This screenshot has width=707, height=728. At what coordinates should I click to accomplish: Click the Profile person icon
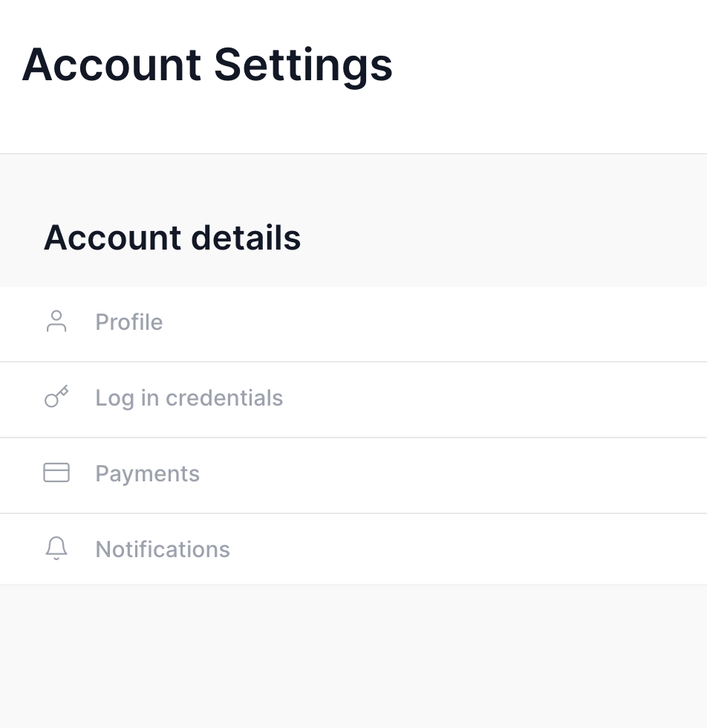[56, 322]
